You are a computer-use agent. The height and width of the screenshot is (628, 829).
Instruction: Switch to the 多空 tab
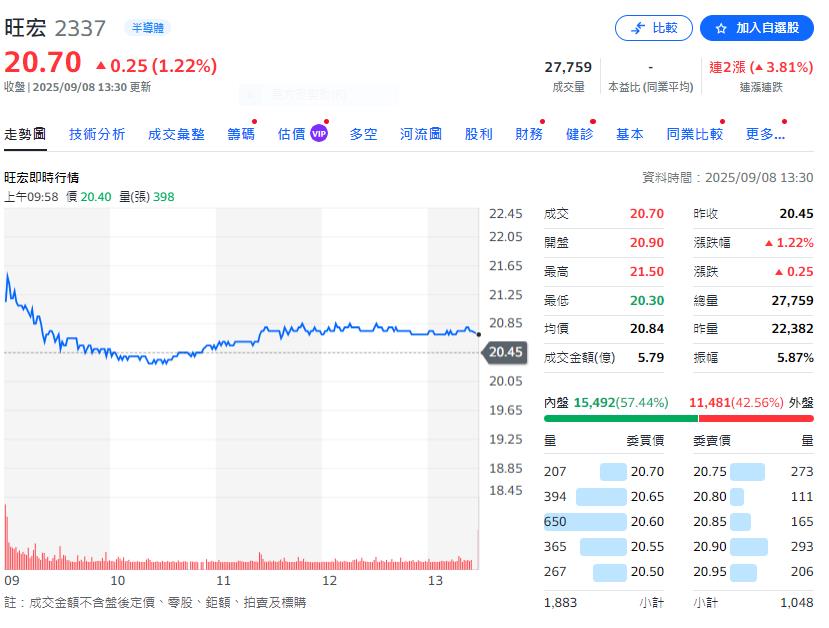[363, 134]
